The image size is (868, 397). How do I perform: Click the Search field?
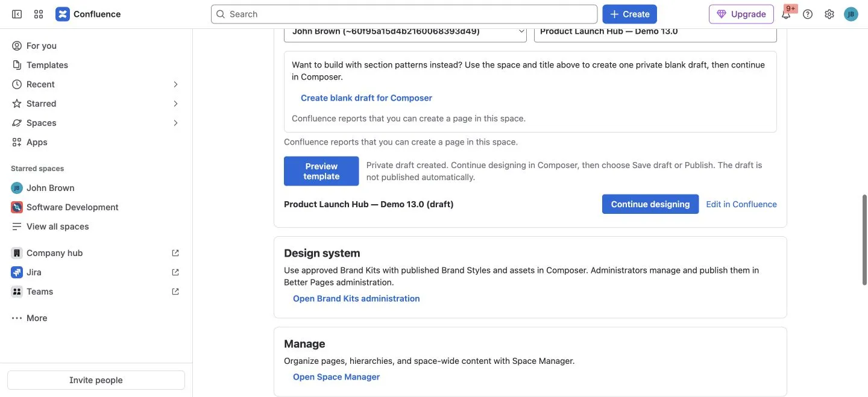[x=404, y=14]
